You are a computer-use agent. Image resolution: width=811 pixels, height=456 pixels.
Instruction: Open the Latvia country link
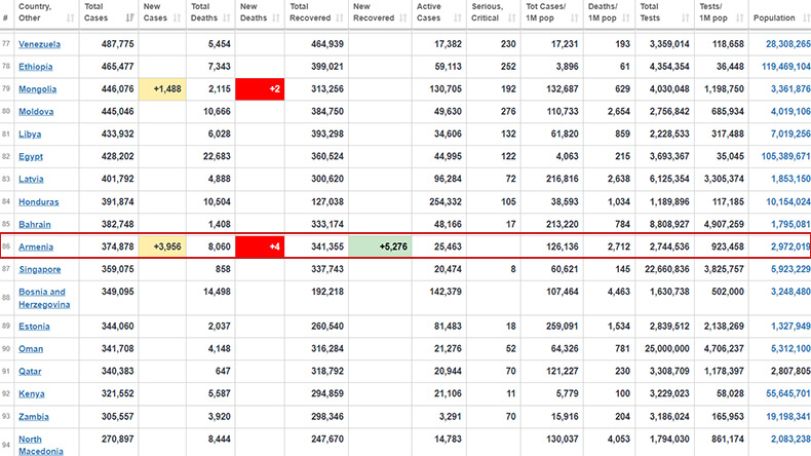(x=31, y=179)
